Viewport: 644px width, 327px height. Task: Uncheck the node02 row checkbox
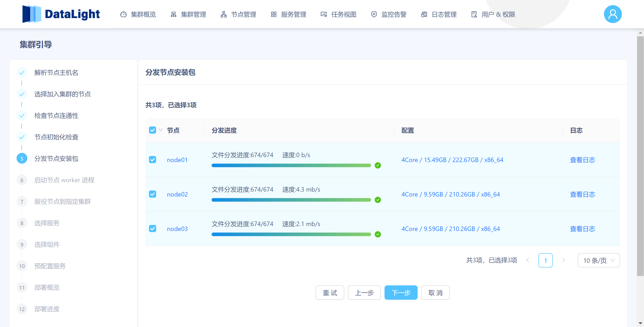(153, 194)
